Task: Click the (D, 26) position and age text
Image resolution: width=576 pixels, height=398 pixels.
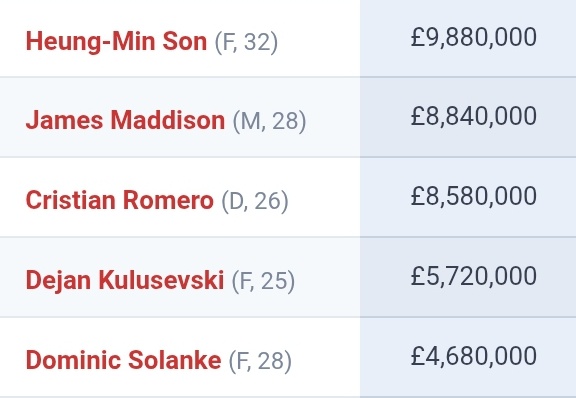Action: click(x=255, y=201)
